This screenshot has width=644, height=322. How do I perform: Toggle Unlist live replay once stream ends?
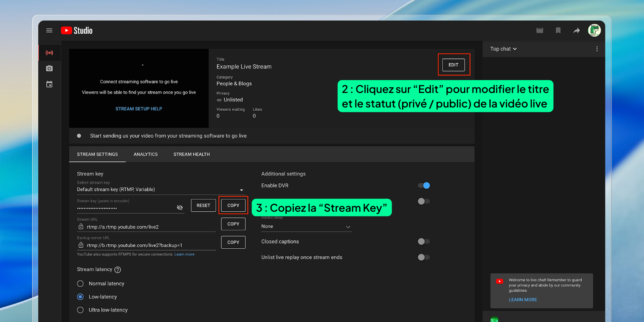point(424,257)
